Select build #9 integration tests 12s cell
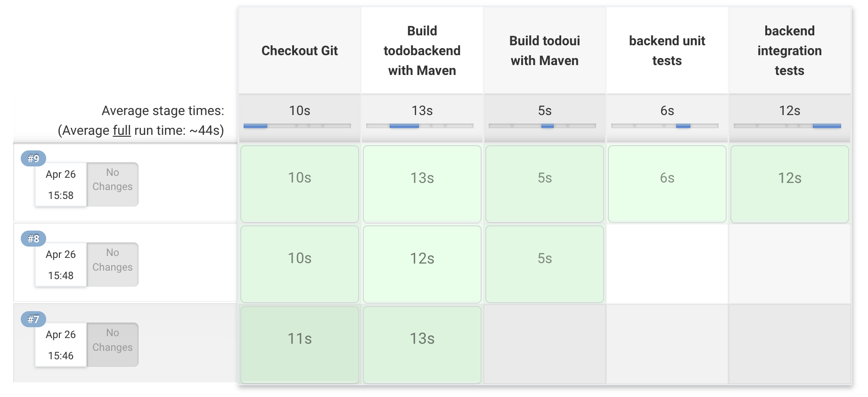 point(790,184)
